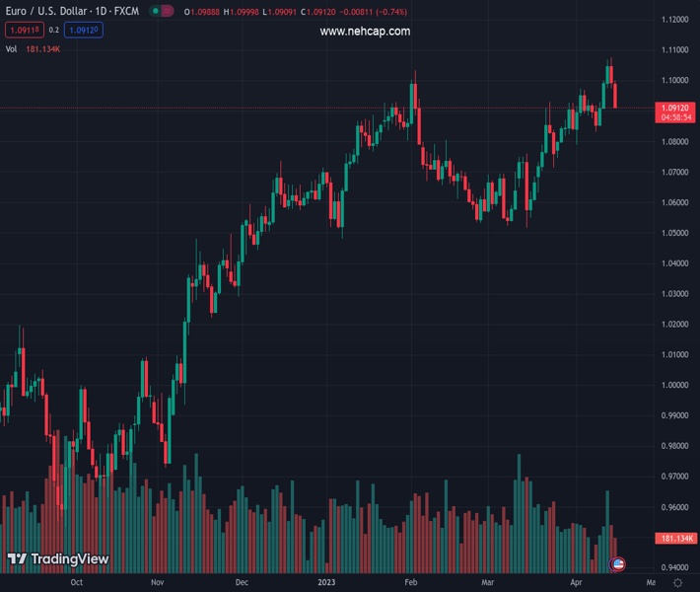Click the www.nehcap.com watermark link
Screen dimensions: 700x592
(x=365, y=32)
